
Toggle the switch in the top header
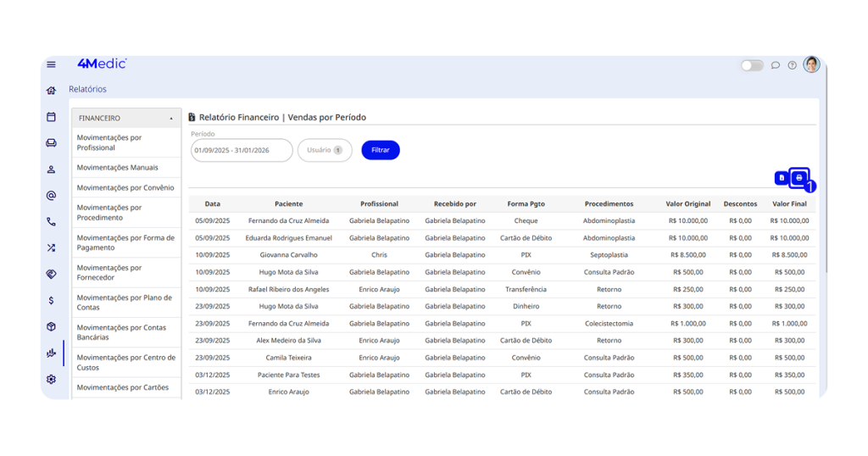[751, 65]
